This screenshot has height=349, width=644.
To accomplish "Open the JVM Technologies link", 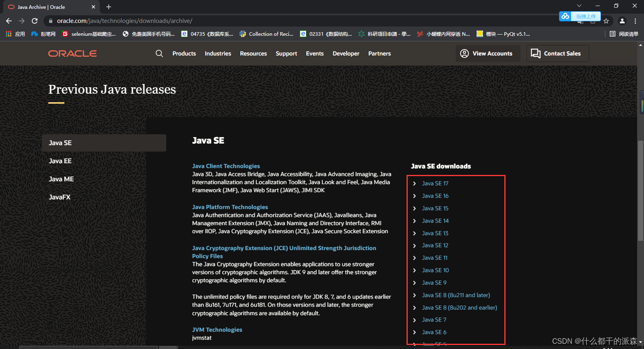I will point(217,330).
